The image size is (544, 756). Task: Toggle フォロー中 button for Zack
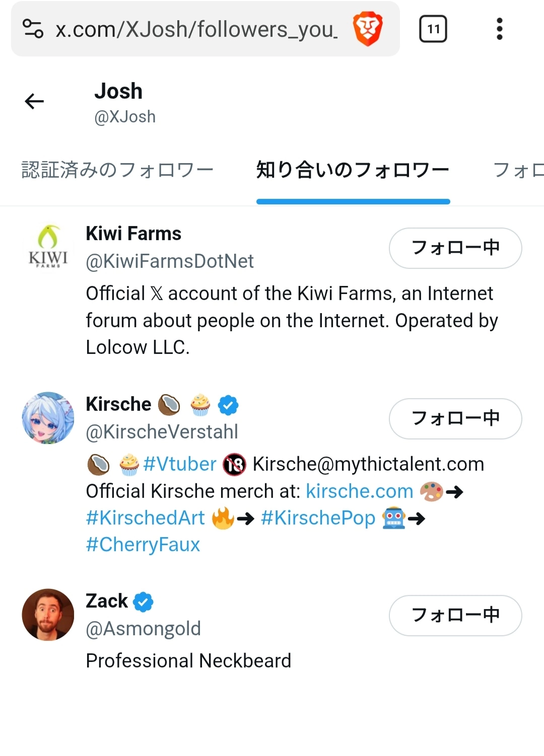coord(455,616)
